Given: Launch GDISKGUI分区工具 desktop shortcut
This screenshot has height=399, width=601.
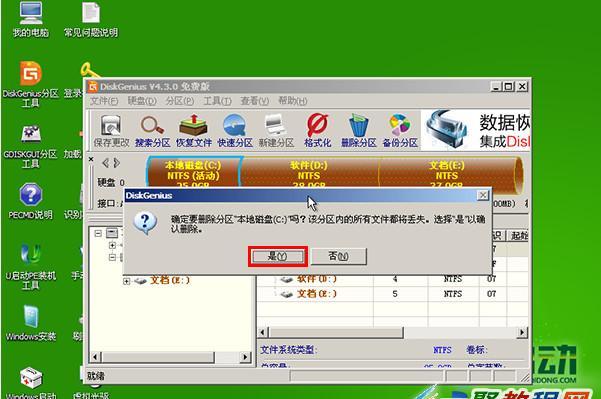Looking at the screenshot, I should [x=31, y=146].
